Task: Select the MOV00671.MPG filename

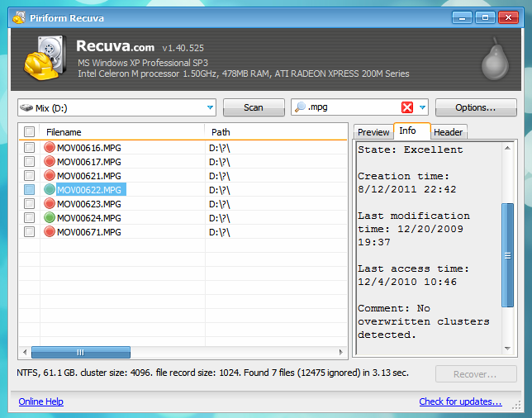Action: [x=89, y=232]
